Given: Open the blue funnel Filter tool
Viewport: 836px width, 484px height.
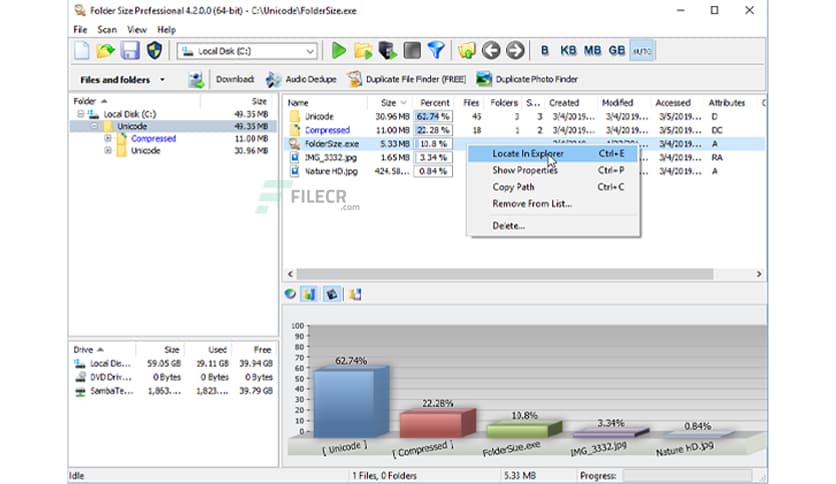Looking at the screenshot, I should tap(436, 51).
